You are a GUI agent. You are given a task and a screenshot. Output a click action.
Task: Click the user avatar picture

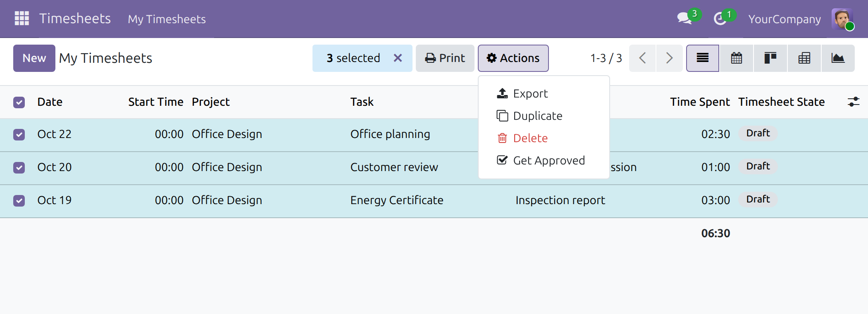[x=842, y=19]
